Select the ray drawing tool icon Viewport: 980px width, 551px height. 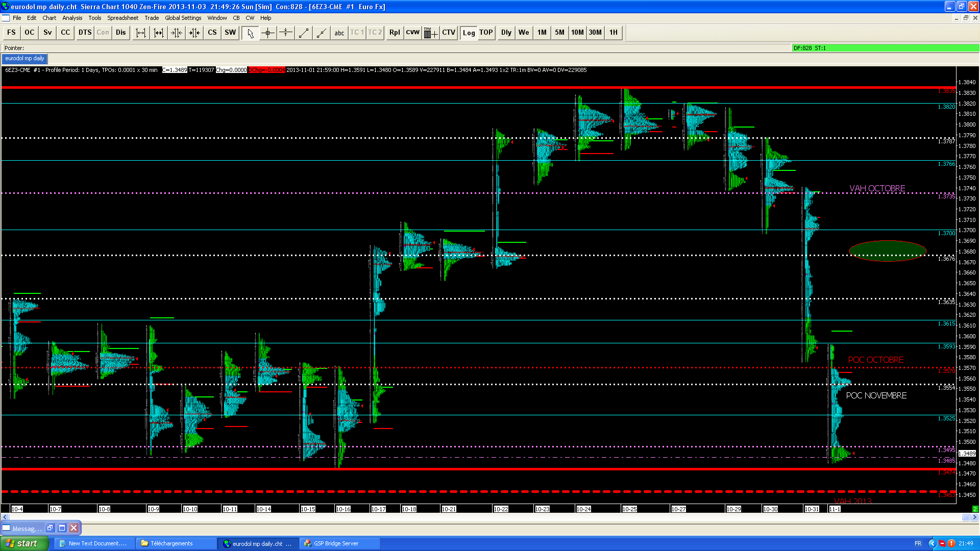322,33
